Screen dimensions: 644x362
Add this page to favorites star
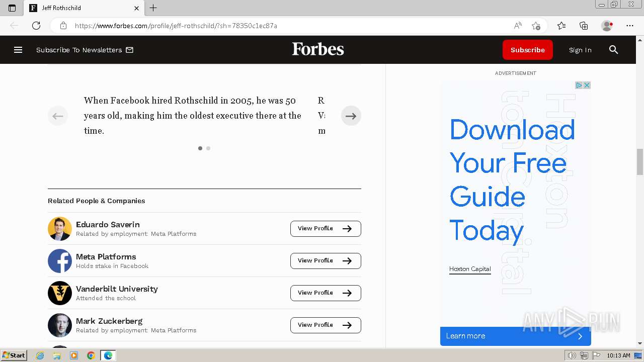pos(536,26)
